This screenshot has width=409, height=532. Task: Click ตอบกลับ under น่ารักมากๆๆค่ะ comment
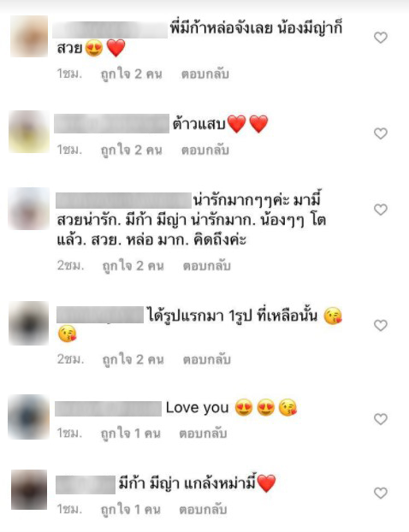coord(207,266)
